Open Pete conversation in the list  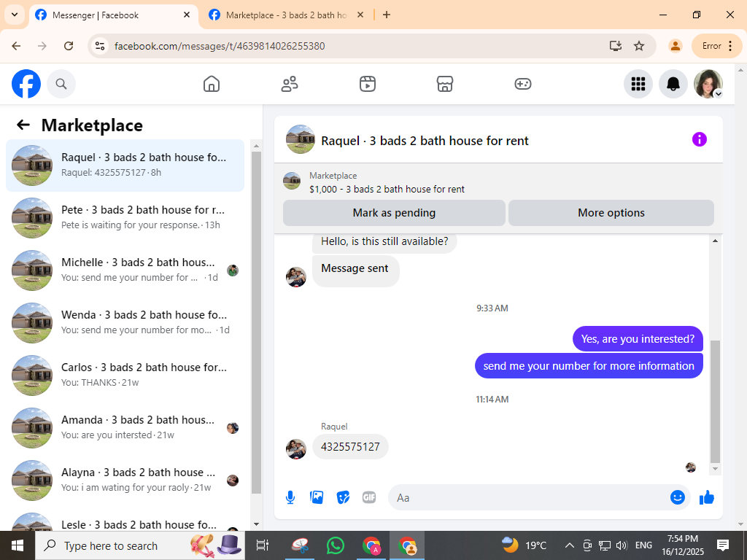pyautogui.click(x=125, y=217)
